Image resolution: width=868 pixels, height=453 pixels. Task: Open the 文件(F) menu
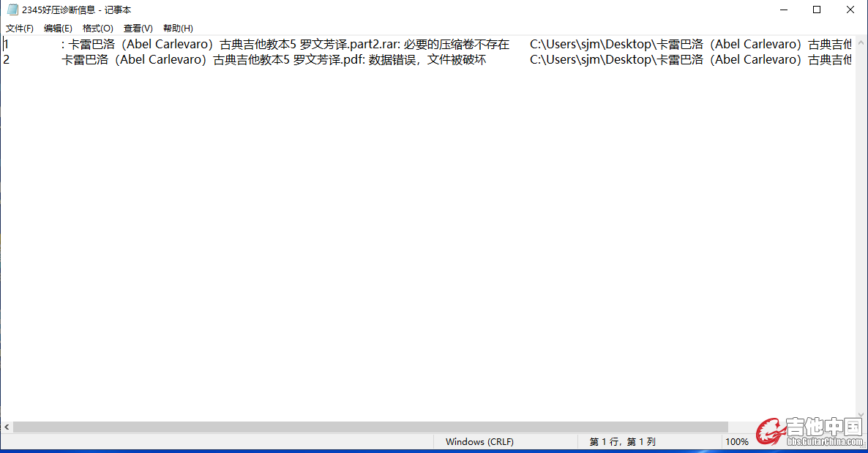[20, 29]
